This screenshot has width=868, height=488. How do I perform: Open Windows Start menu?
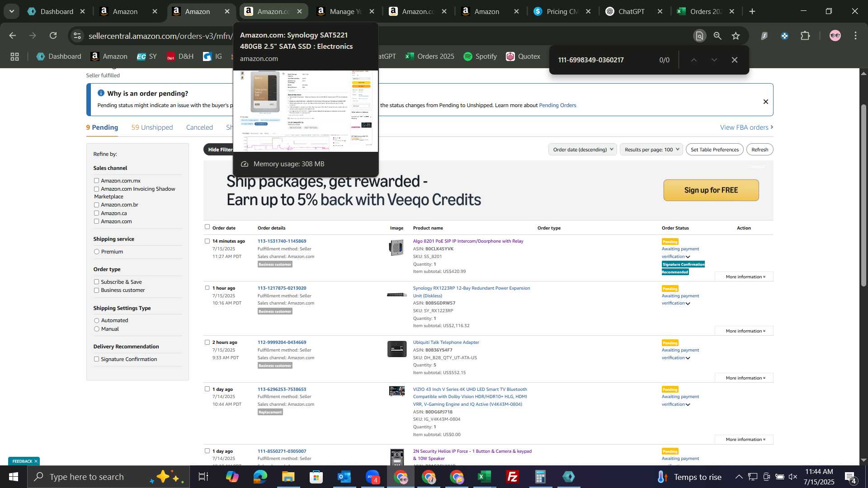13,477
